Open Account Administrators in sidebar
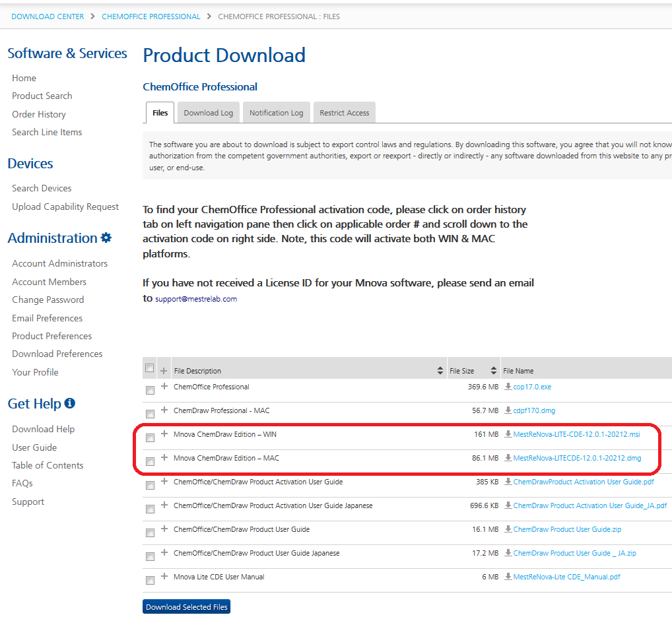 click(x=59, y=263)
